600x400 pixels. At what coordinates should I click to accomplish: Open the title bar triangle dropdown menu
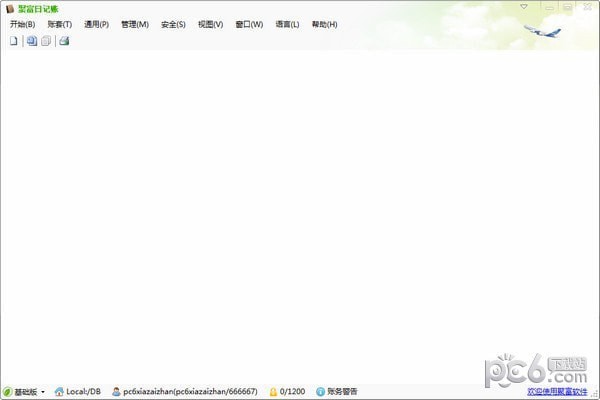pos(524,7)
